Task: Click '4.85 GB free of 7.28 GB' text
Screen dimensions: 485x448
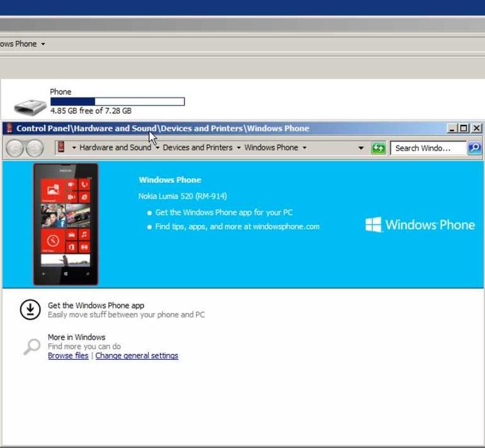Action: [91, 111]
